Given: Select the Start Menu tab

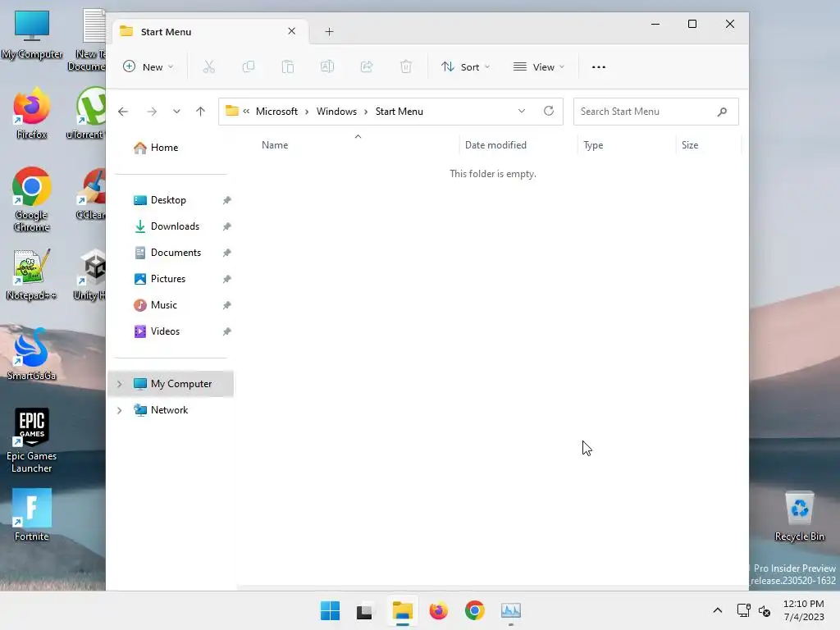Looking at the screenshot, I should point(209,32).
